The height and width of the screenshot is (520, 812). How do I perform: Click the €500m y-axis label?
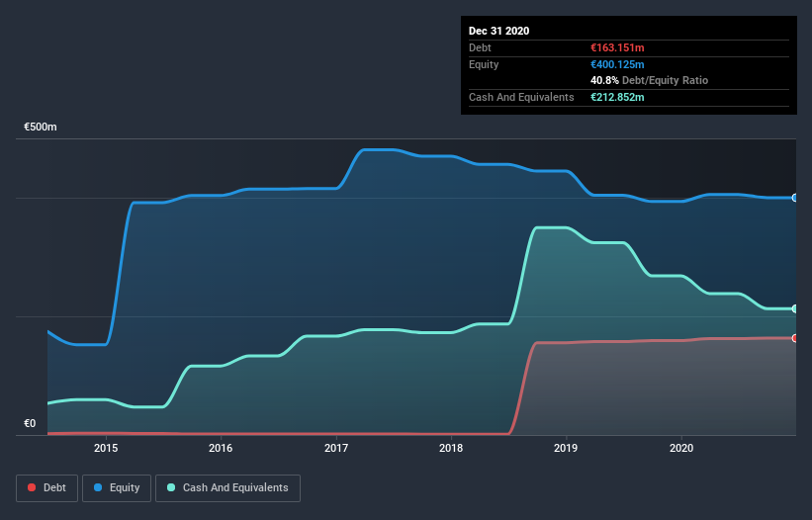41,127
